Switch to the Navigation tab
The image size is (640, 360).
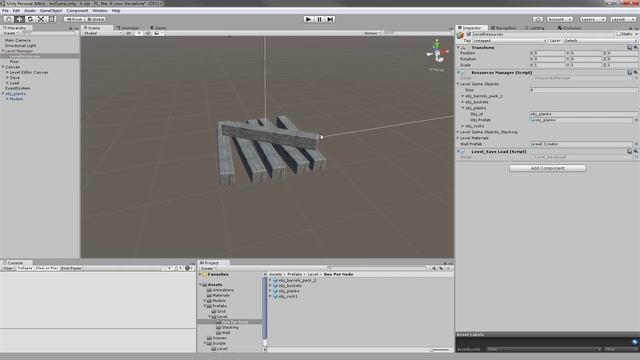pyautogui.click(x=504, y=28)
